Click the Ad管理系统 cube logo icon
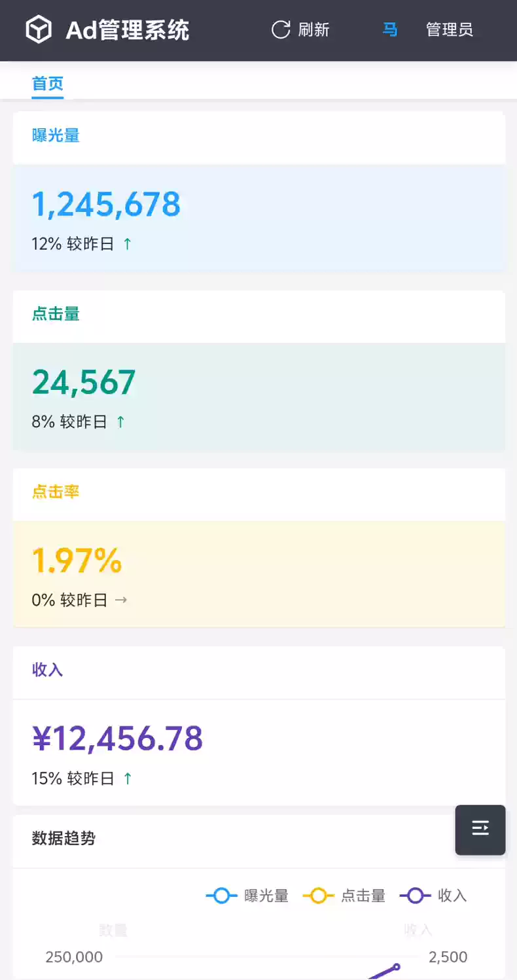 [39, 30]
